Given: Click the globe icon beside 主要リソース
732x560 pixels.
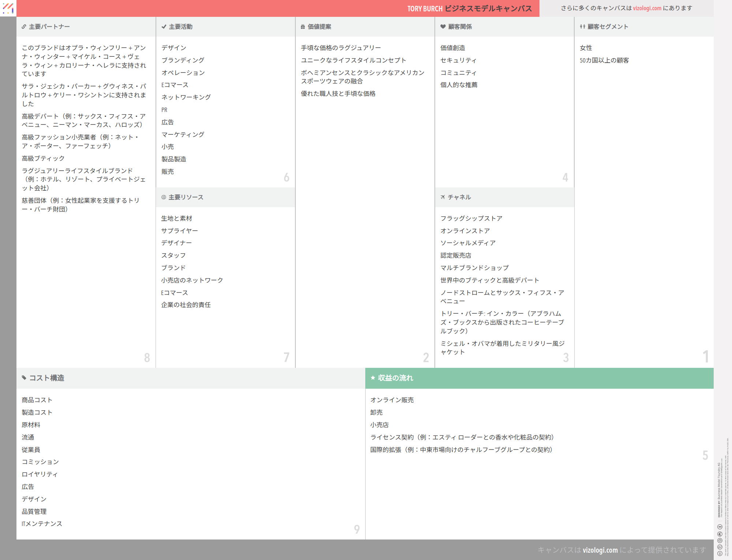Looking at the screenshot, I should click(x=164, y=197).
